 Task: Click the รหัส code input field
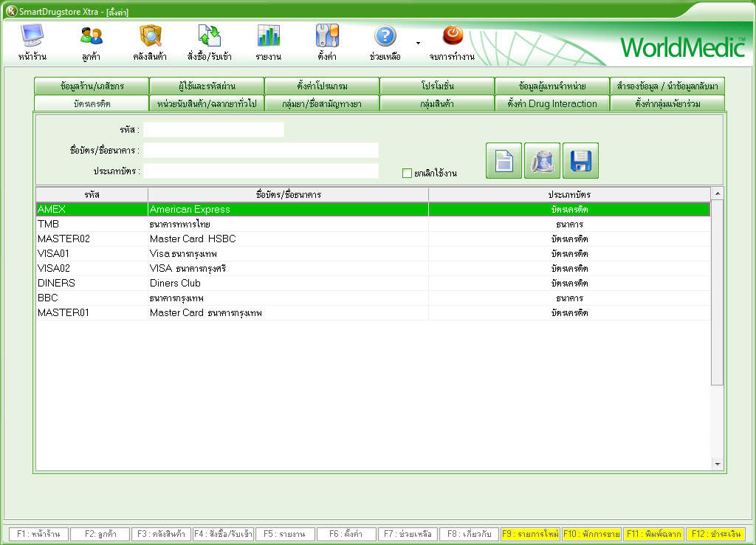point(213,130)
